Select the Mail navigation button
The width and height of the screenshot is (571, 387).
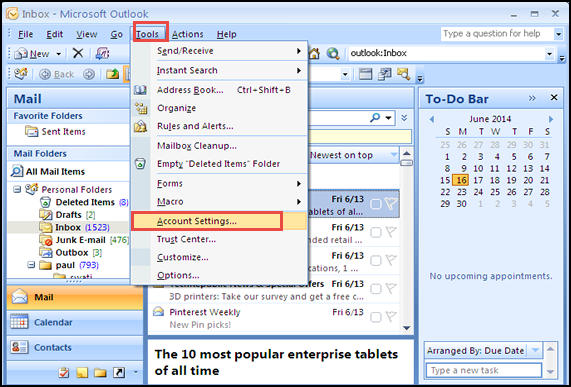pyautogui.click(x=75, y=297)
